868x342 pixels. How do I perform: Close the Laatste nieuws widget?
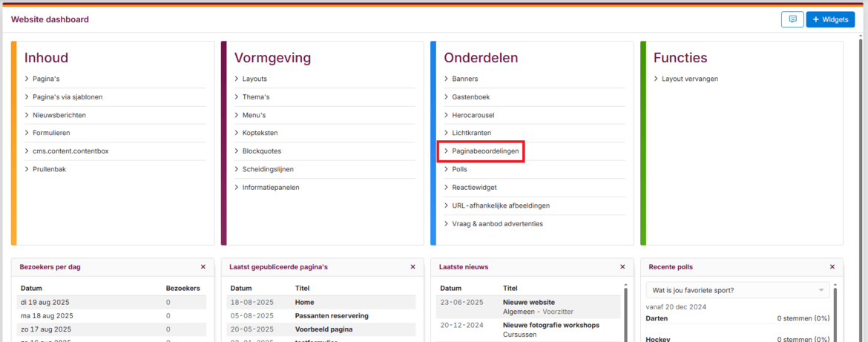tap(622, 267)
